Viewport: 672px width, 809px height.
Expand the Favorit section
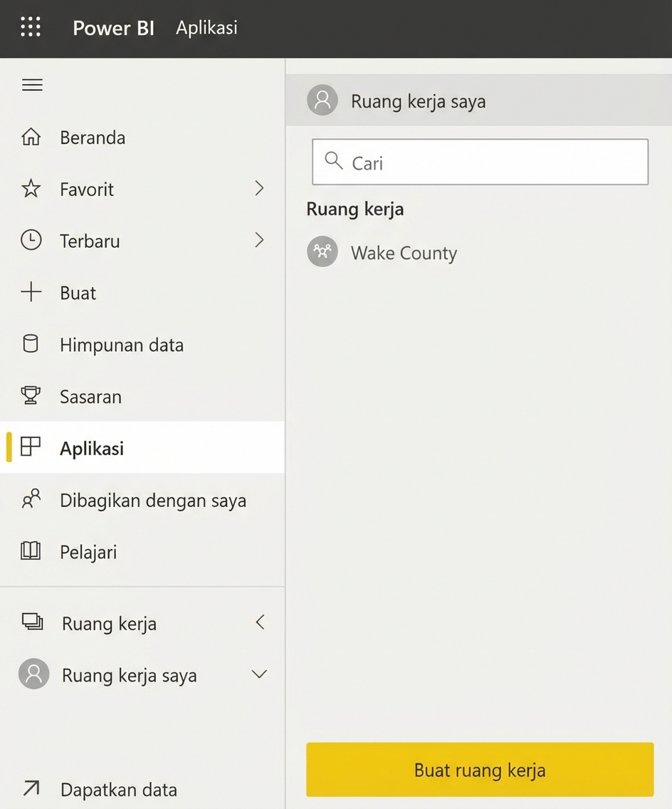tap(261, 189)
